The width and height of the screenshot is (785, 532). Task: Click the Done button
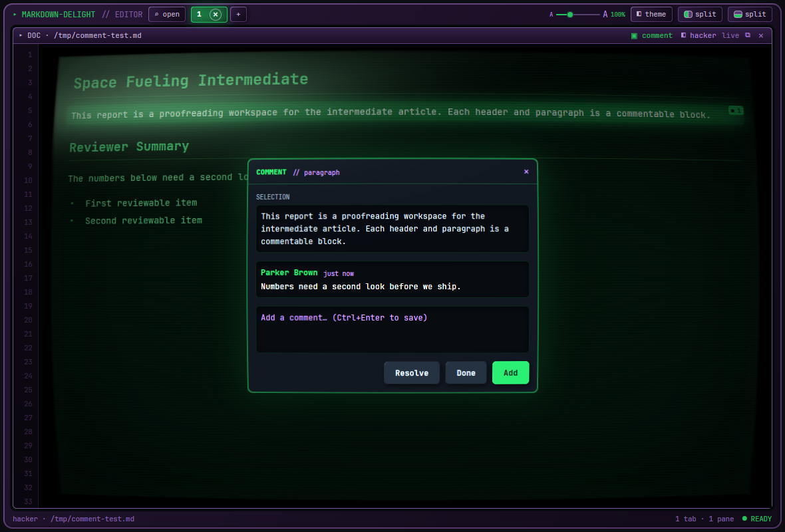(466, 373)
